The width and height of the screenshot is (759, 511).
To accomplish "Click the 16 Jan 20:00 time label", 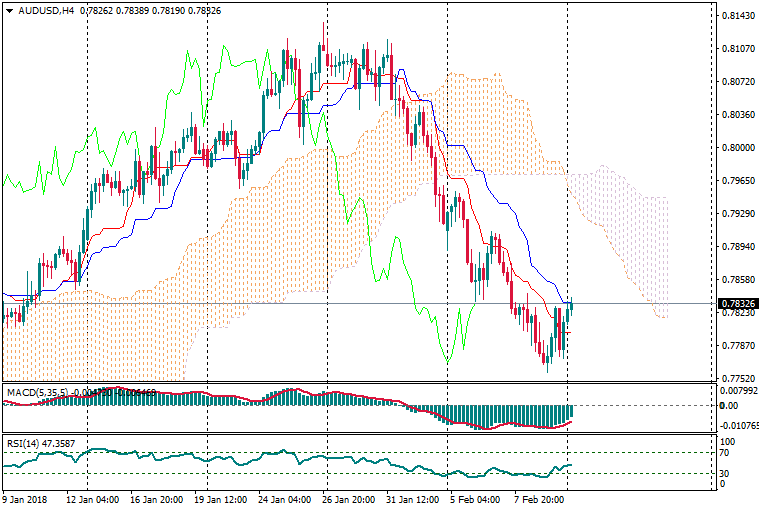I will tap(156, 498).
